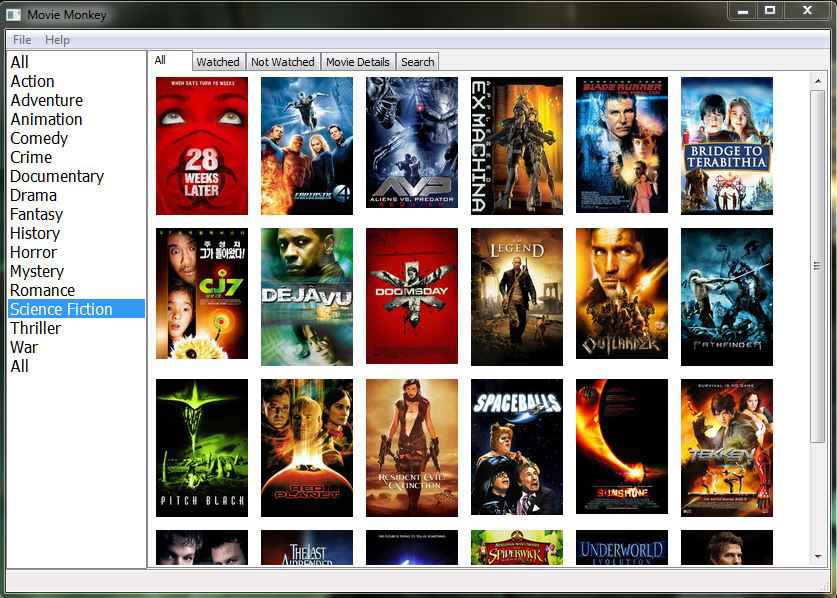Select the I Am Legend poster
The image size is (837, 598).
pyautogui.click(x=517, y=297)
